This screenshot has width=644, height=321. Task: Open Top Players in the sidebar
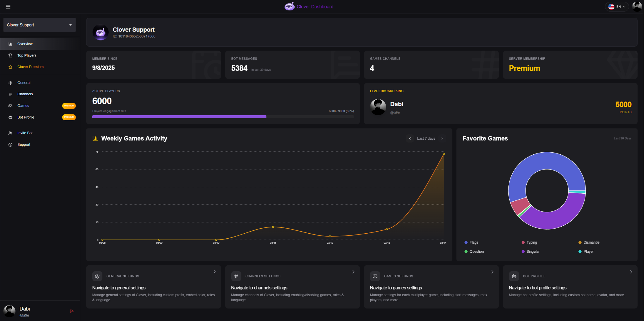click(x=27, y=55)
